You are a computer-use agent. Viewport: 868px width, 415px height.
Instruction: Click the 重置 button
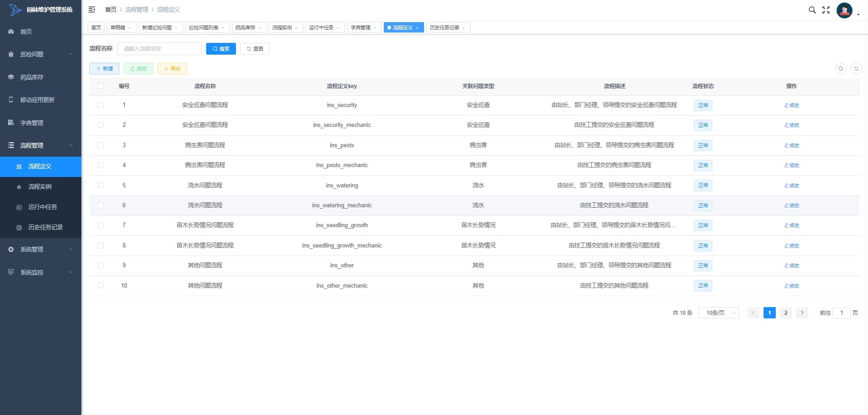255,49
